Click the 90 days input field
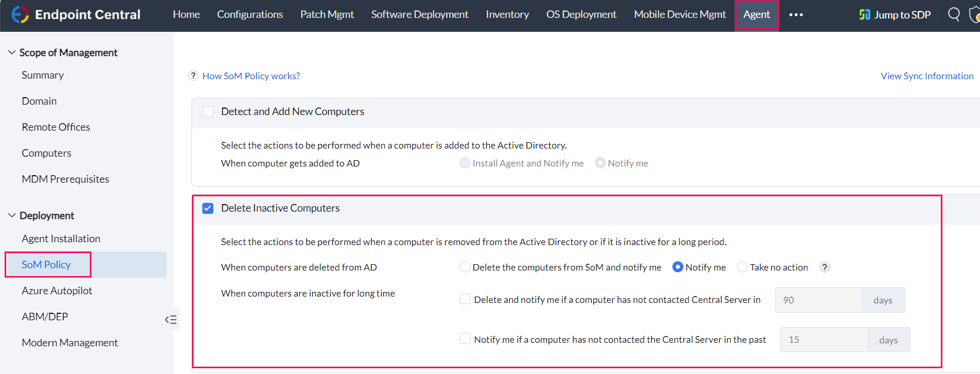The height and width of the screenshot is (374, 980). (818, 300)
